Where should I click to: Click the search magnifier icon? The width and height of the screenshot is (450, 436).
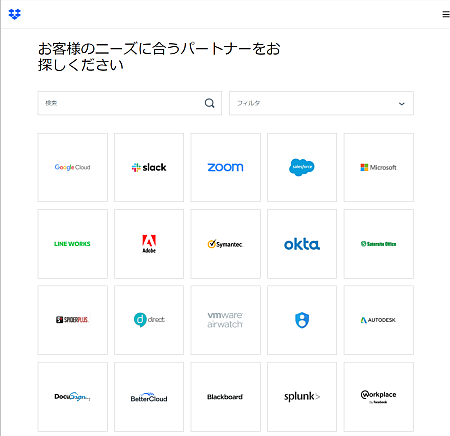pyautogui.click(x=210, y=103)
